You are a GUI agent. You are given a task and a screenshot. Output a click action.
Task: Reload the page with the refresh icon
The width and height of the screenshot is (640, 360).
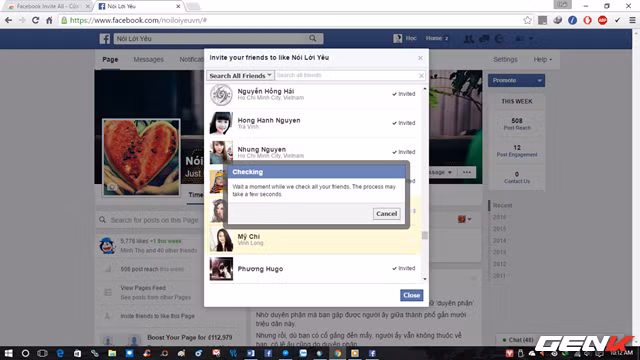click(36, 20)
